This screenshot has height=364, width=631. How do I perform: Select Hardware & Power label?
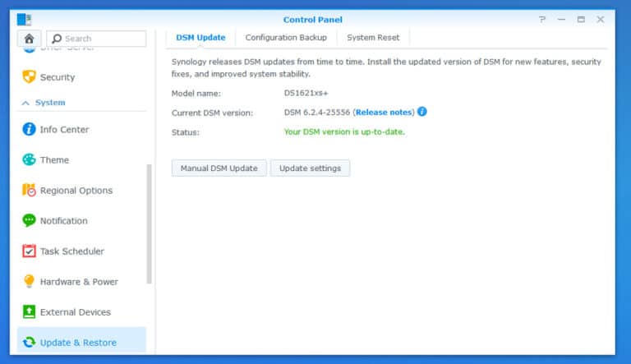[x=79, y=282]
